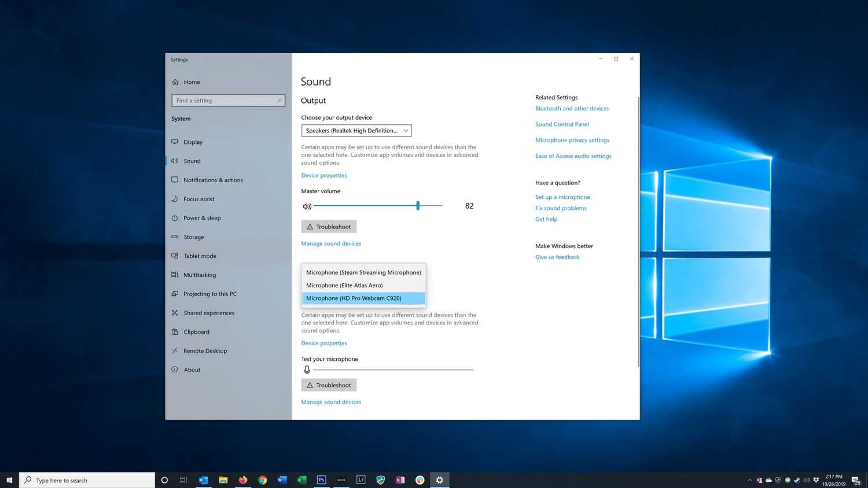Mute using the master volume speaker icon
This screenshot has width=868, height=488.
click(307, 206)
